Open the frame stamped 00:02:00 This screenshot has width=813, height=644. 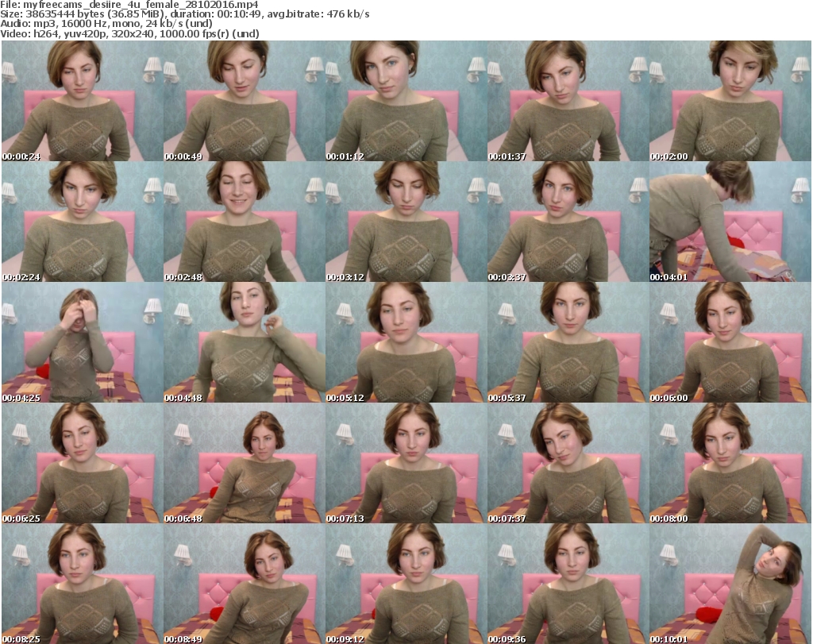[x=730, y=101]
